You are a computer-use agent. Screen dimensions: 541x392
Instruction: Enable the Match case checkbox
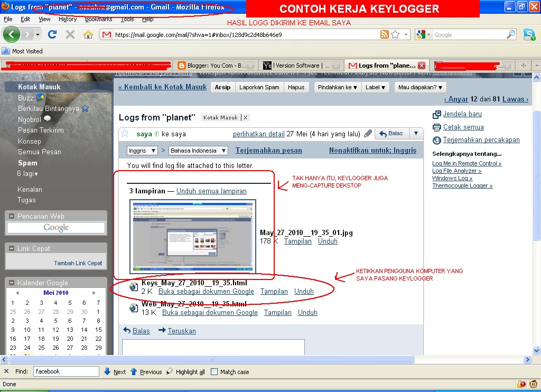click(214, 371)
